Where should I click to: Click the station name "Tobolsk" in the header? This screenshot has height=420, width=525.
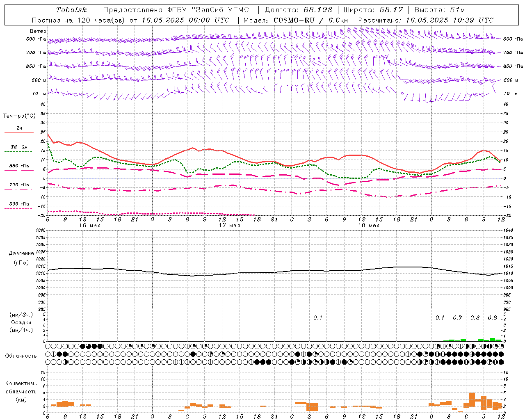tap(71, 10)
